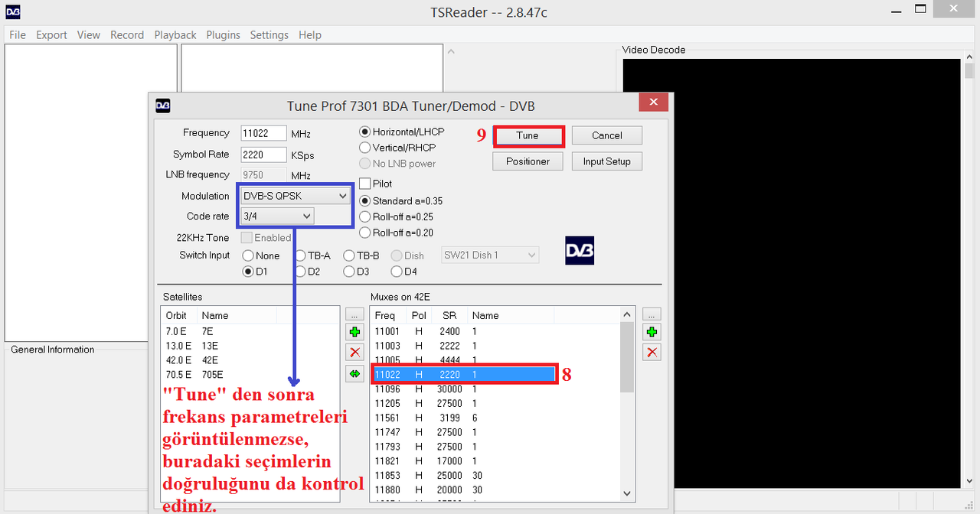
Task: Open the Settings menu
Action: (269, 35)
